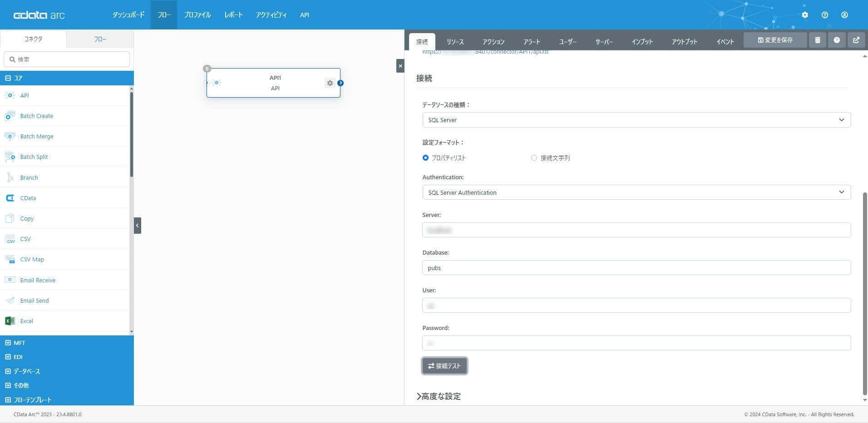This screenshot has height=423, width=868.
Task: Open the api.rsc connector URL link
Action: pos(485,52)
